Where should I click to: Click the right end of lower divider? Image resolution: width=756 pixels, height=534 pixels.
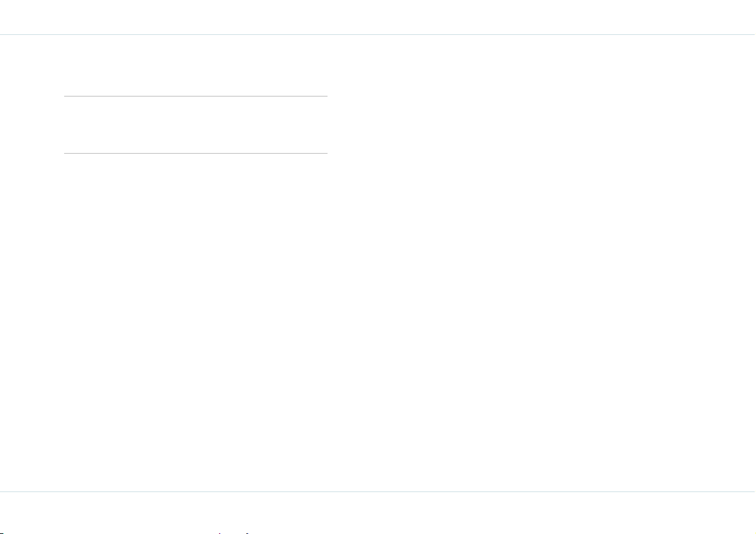tap(326, 154)
